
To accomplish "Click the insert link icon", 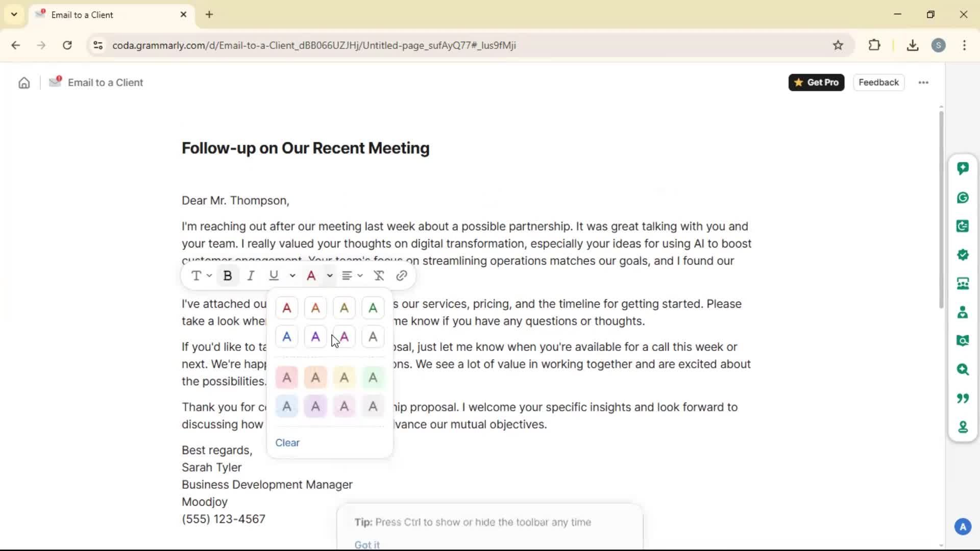I will (402, 275).
